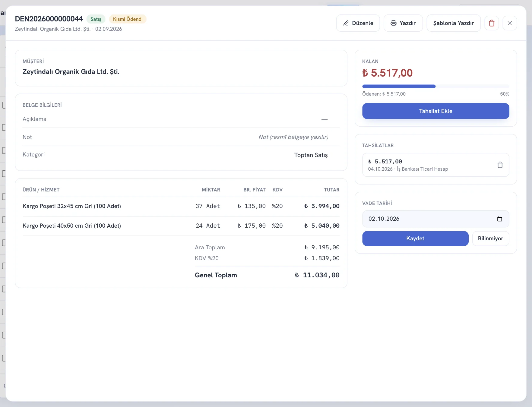Close the invoice detail dialog

(x=510, y=23)
